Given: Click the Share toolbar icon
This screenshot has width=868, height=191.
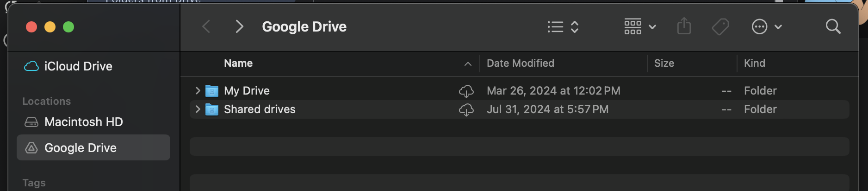Looking at the screenshot, I should point(684,26).
